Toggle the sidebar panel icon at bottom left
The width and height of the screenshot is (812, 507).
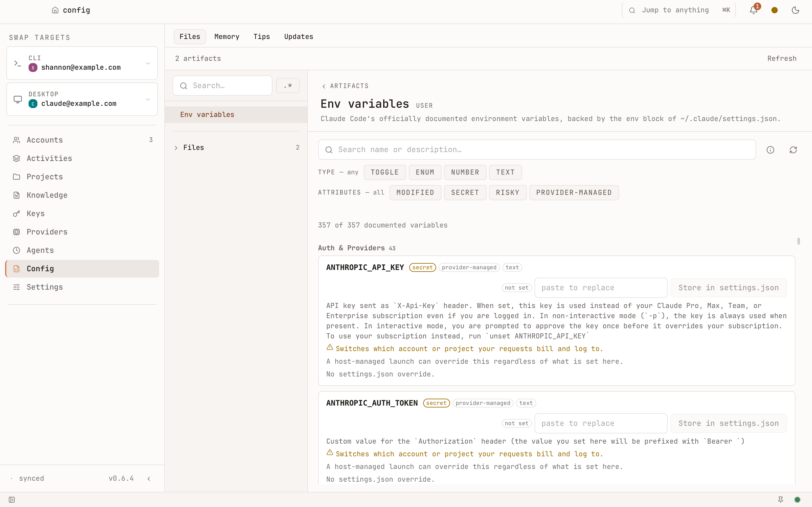tap(12, 500)
